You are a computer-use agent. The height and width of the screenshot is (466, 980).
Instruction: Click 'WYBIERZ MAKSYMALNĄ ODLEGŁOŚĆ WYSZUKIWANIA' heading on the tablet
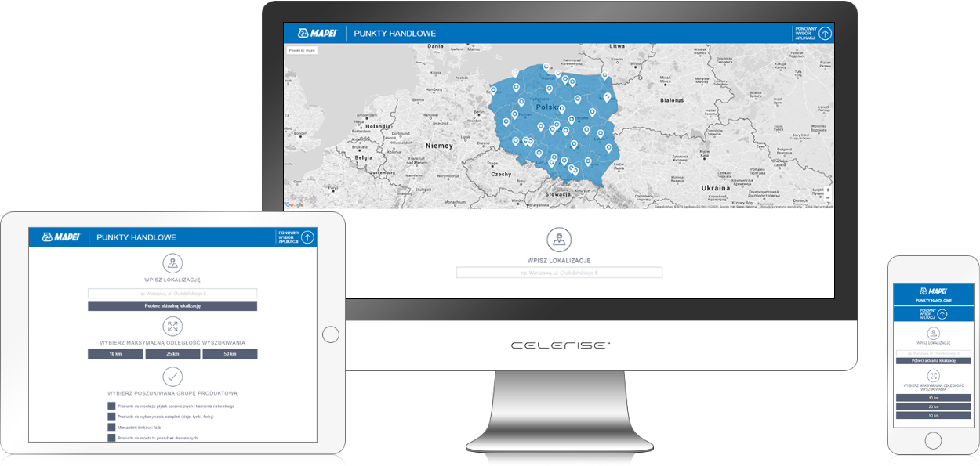tap(172, 342)
